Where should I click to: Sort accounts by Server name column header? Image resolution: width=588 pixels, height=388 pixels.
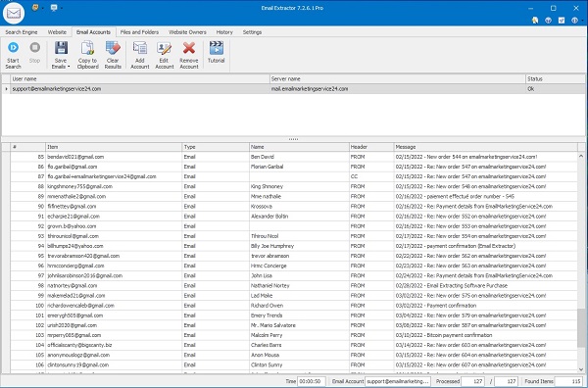tap(398, 78)
